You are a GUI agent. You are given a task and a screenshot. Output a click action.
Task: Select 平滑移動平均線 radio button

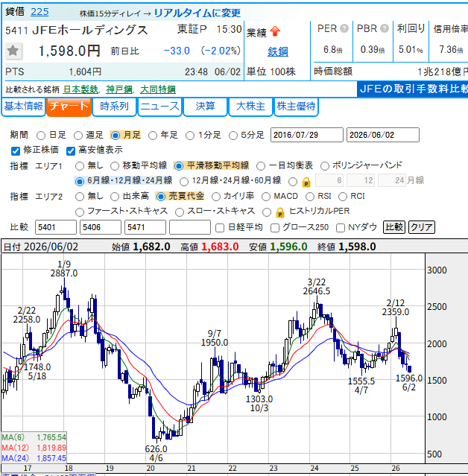(x=179, y=166)
